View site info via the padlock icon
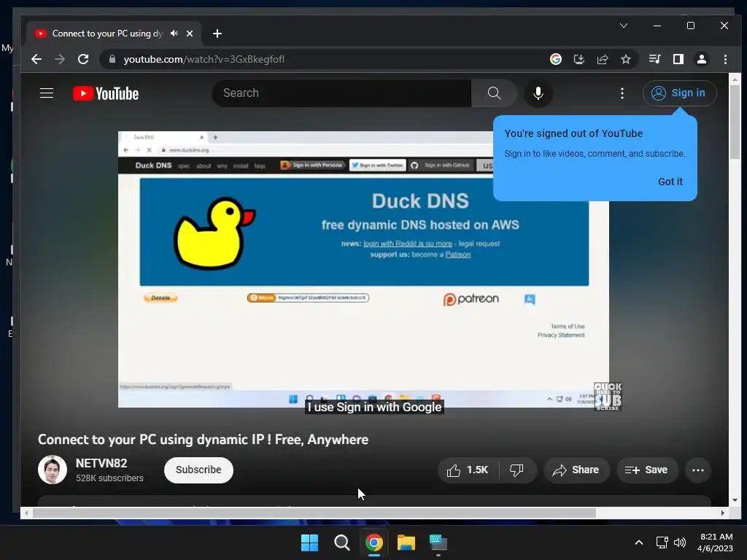This screenshot has height=560, width=747. [112, 59]
